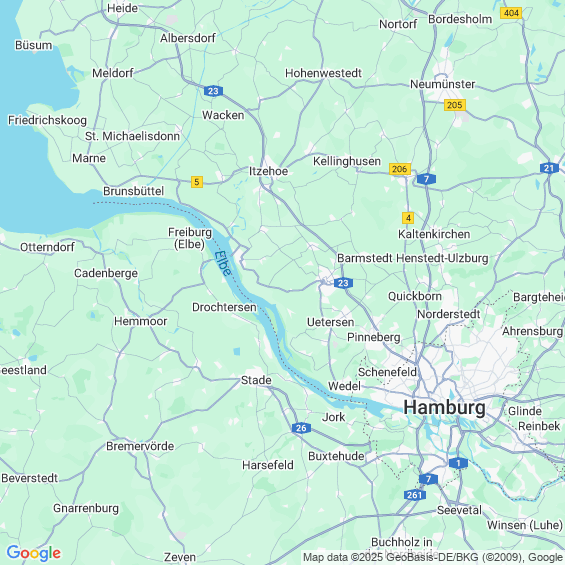Click the A26 highway shield near Stade
The width and height of the screenshot is (565, 565).
301,428
